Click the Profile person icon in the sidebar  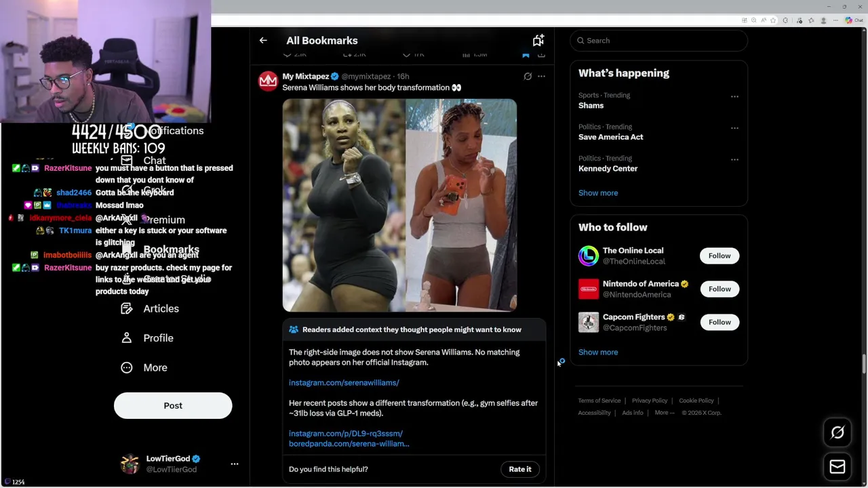(x=127, y=338)
